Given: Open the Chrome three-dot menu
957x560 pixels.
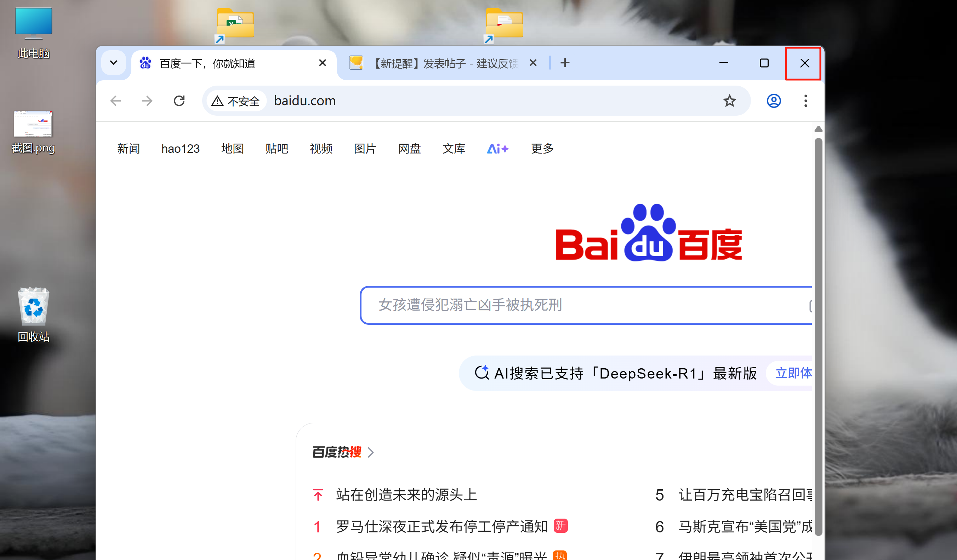Looking at the screenshot, I should point(805,101).
